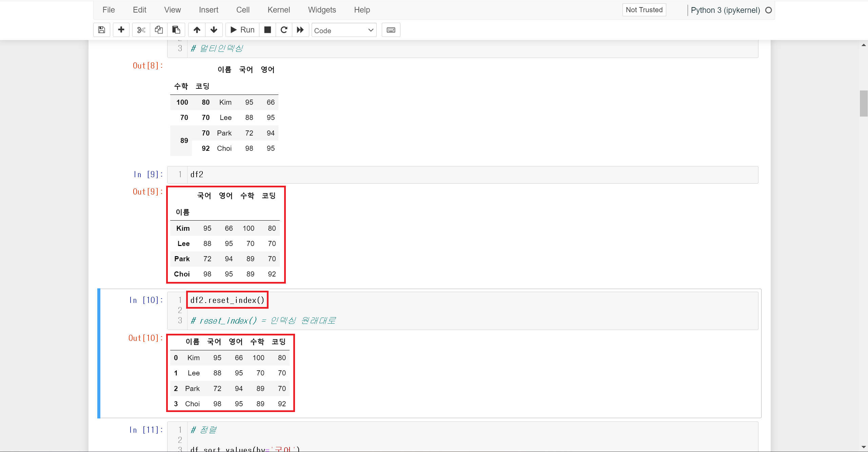This screenshot has width=868, height=452.
Task: Click the Run button
Action: tap(242, 30)
